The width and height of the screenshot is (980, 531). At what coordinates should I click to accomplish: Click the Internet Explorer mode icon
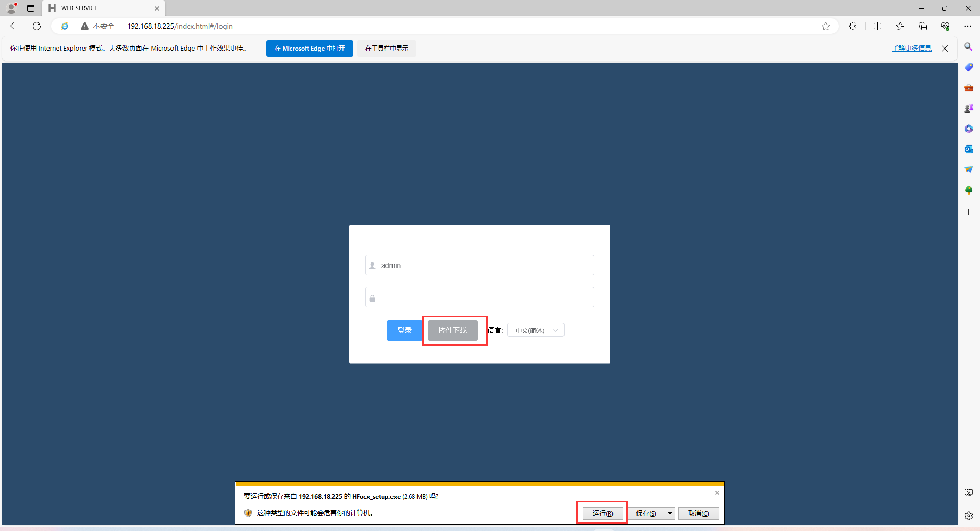click(65, 26)
